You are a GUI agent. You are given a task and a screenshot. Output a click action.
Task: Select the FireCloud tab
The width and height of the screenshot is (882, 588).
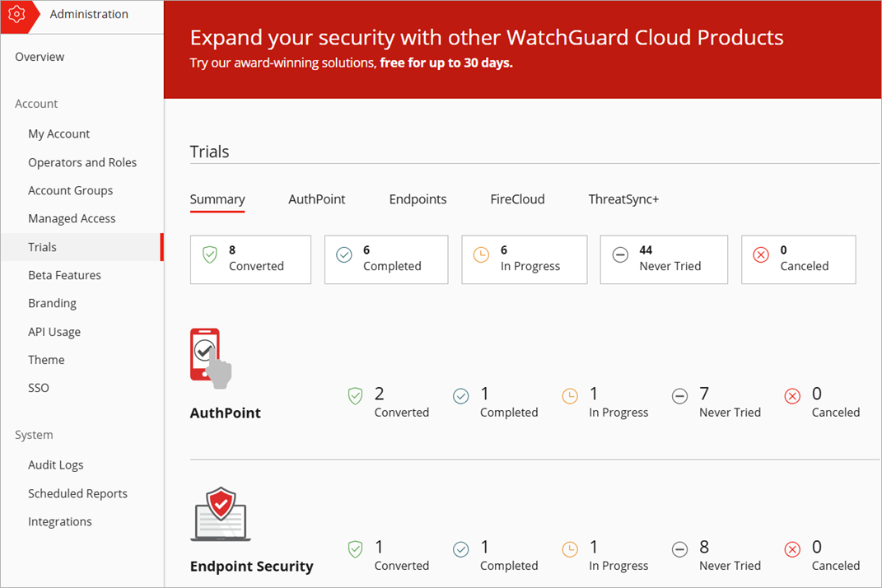coord(517,198)
